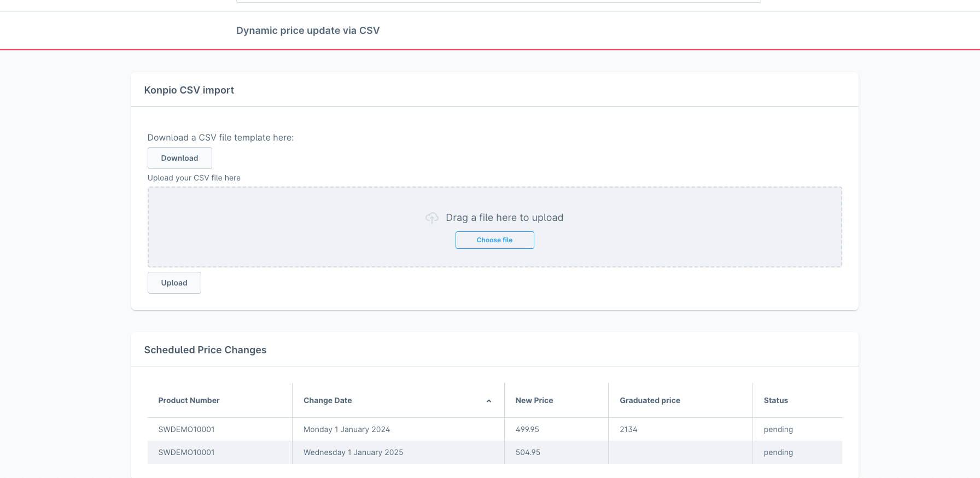Click the Drag a file here to upload text
Viewport: 980px width, 478px height.
point(504,218)
